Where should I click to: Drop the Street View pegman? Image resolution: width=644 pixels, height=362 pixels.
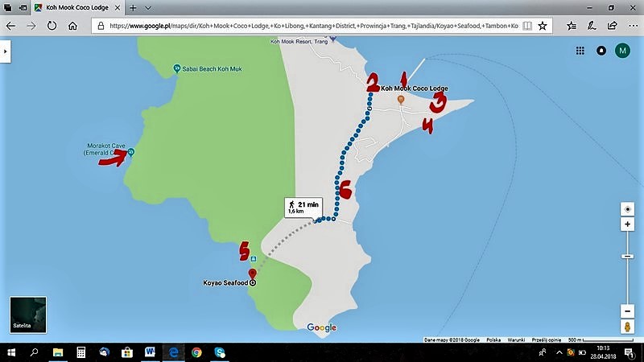628,327
